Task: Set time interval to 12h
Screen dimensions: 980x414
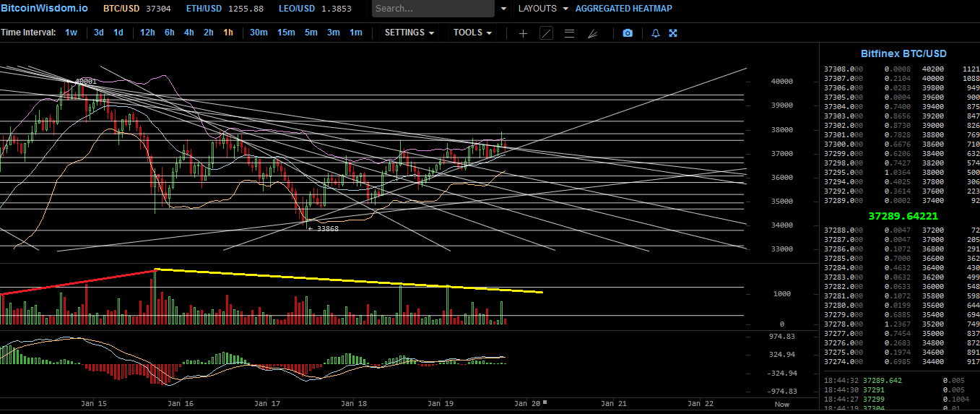Action: point(147,33)
